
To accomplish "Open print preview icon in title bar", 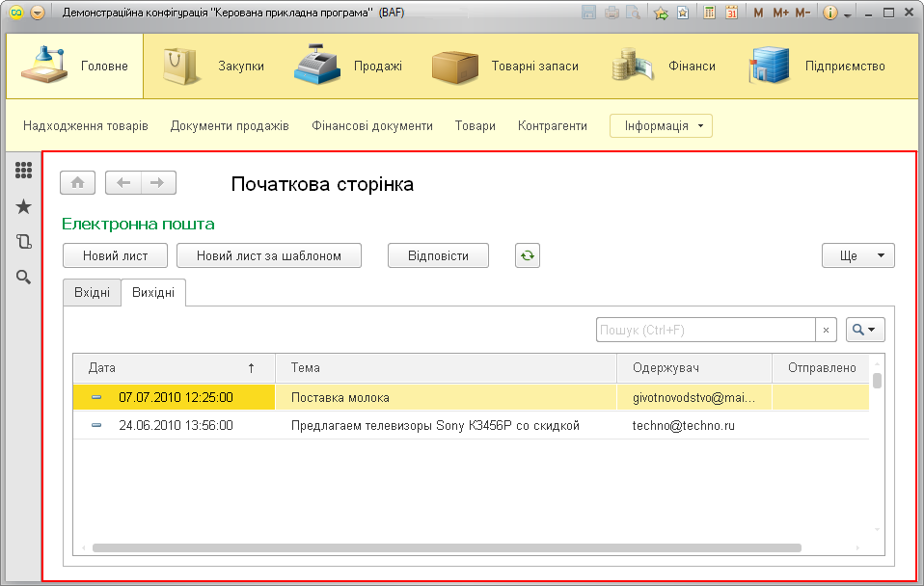I will [633, 13].
